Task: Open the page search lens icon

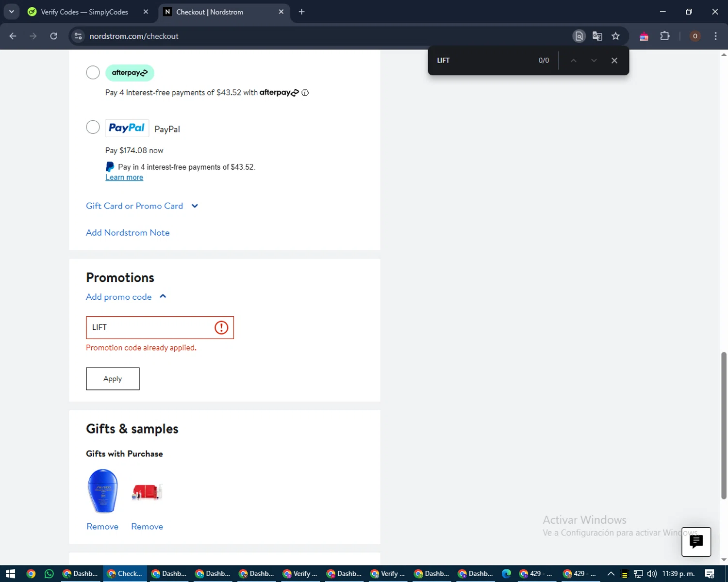Action: pyautogui.click(x=579, y=36)
